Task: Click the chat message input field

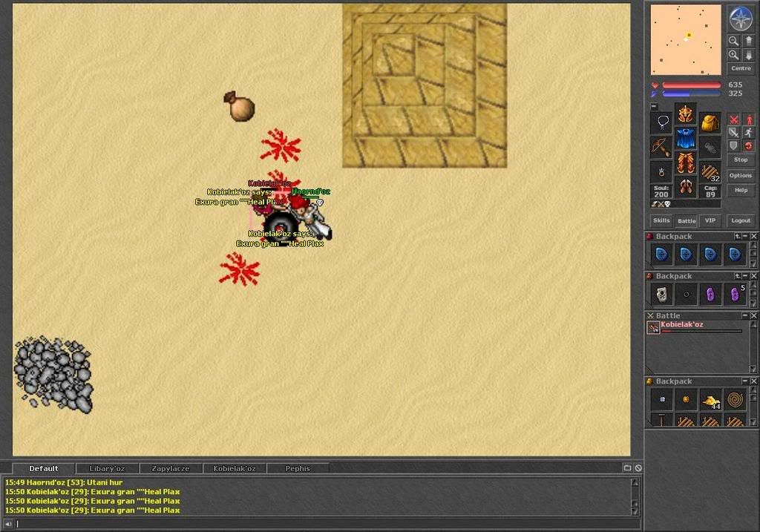Action: tap(328, 524)
